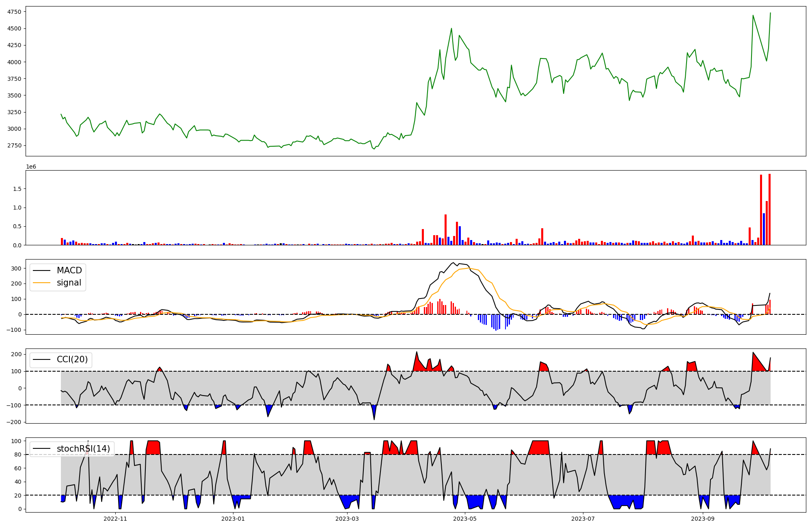812x528 pixels.
Task: Click the signal legend entry
Action: pos(69,283)
